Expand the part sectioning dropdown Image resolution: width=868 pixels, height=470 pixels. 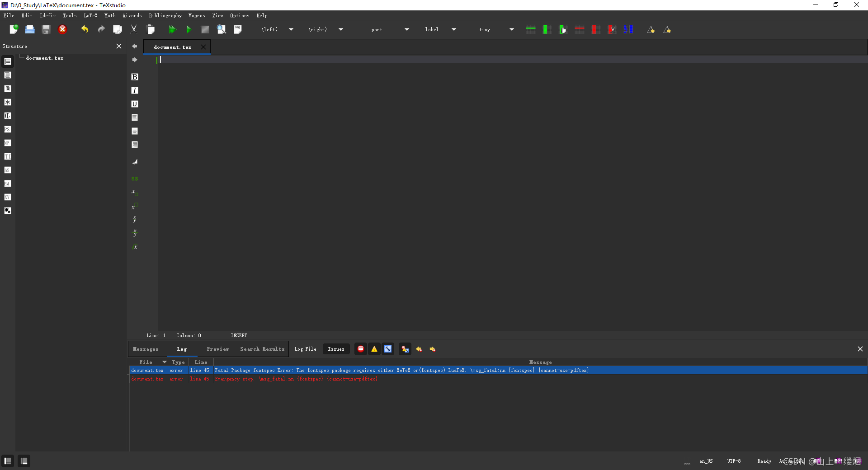[x=407, y=29]
